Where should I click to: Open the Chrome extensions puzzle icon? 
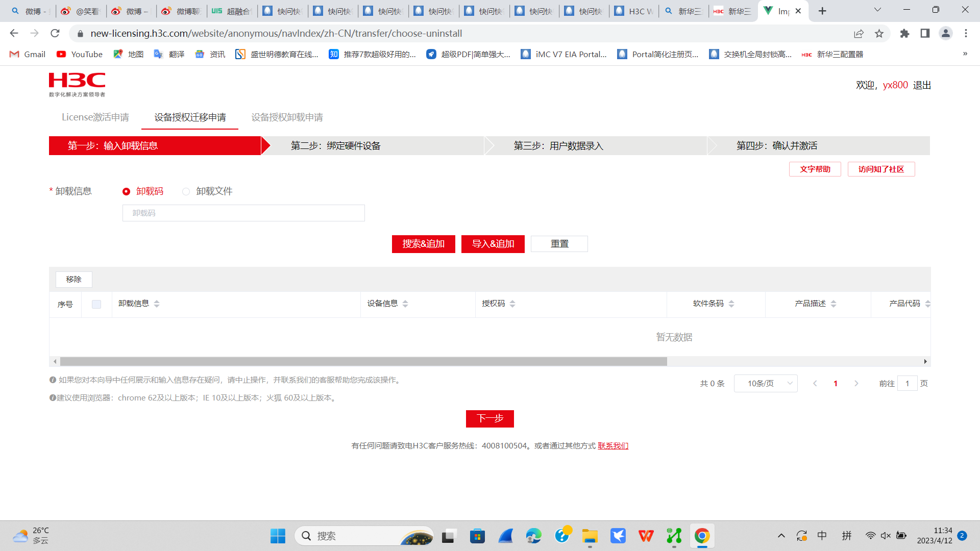click(904, 33)
